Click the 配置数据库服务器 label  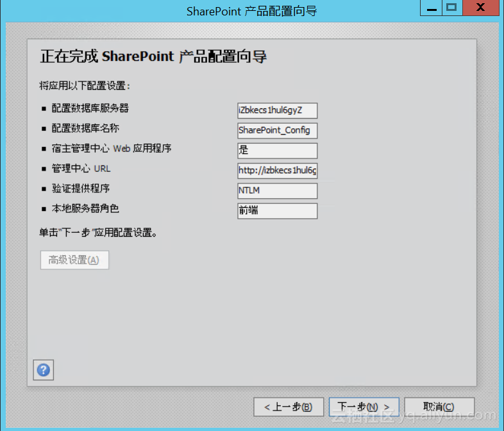pyautogui.click(x=90, y=108)
